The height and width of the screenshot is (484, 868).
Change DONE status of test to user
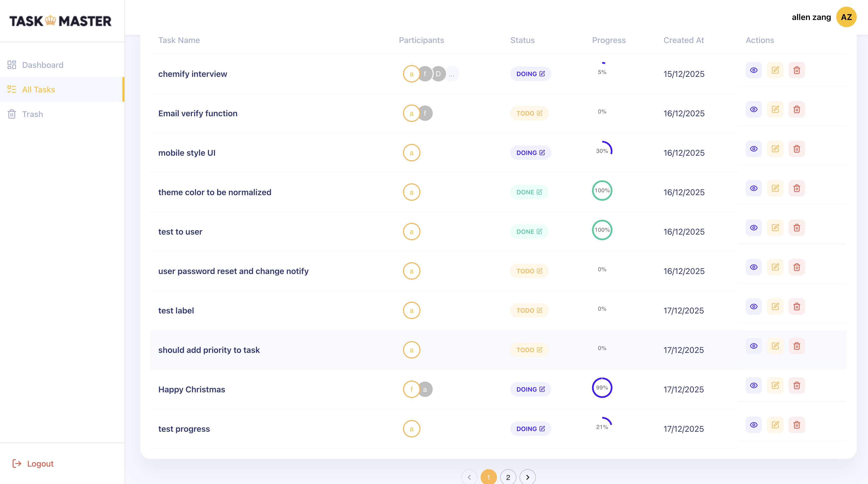tap(529, 232)
